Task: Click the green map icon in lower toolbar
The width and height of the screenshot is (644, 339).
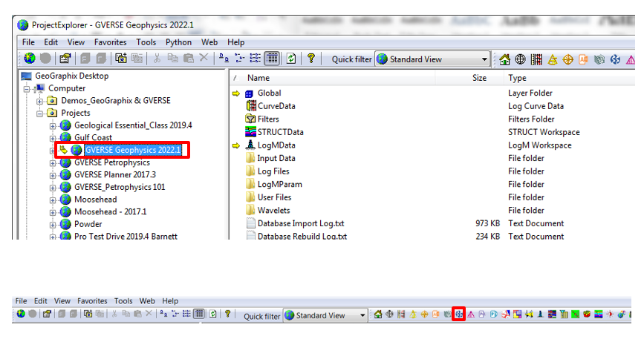Action: (x=576, y=315)
